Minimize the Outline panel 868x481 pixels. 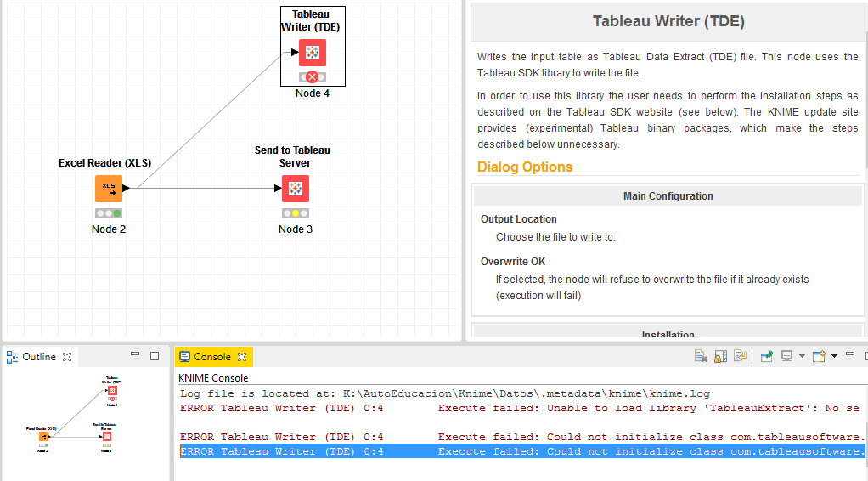point(135,355)
